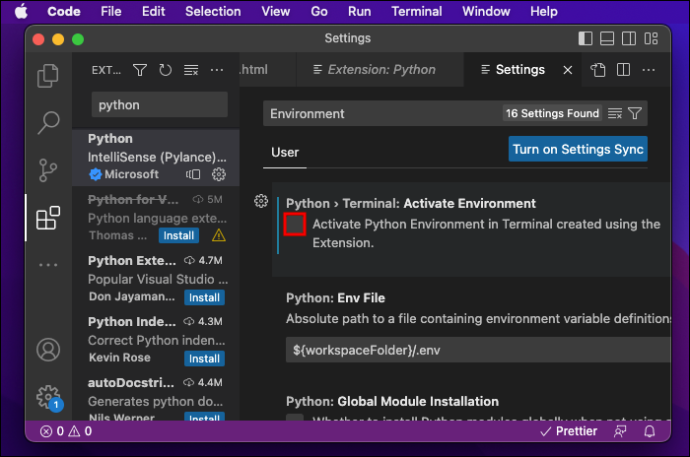Show additional views ellipsis in activity bar
Screen dimensions: 690x457
pyautogui.click(x=48, y=265)
